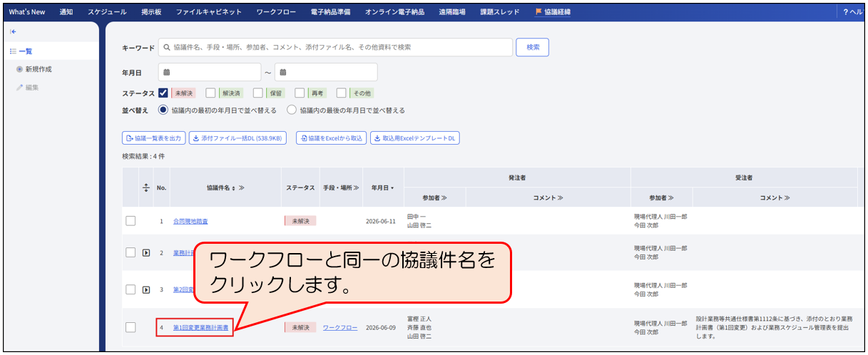
Task: Expand row 3 with the play icon
Action: click(146, 289)
